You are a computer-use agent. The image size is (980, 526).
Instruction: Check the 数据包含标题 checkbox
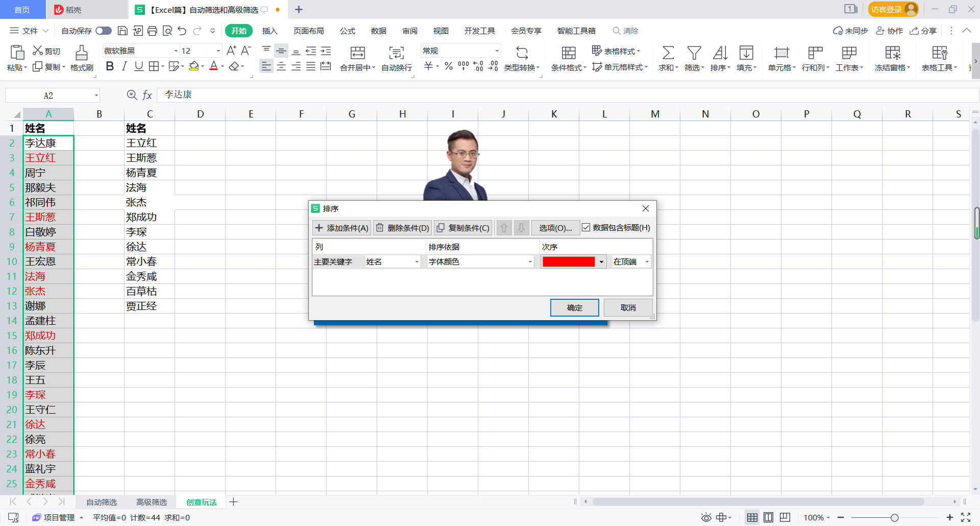[586, 227]
